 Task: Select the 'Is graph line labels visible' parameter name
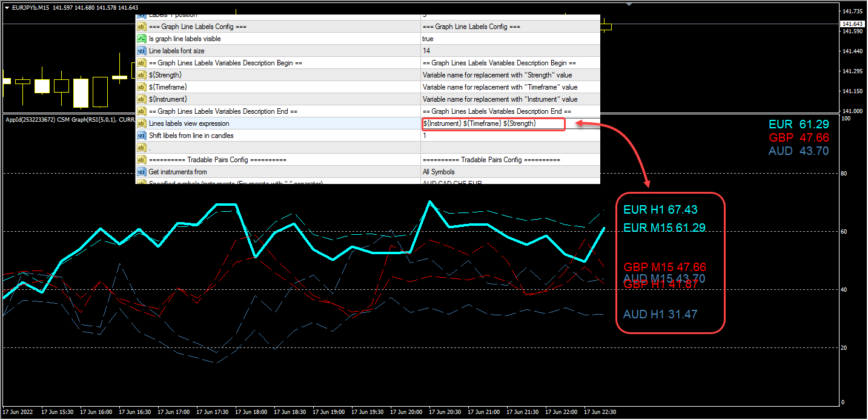coord(185,39)
